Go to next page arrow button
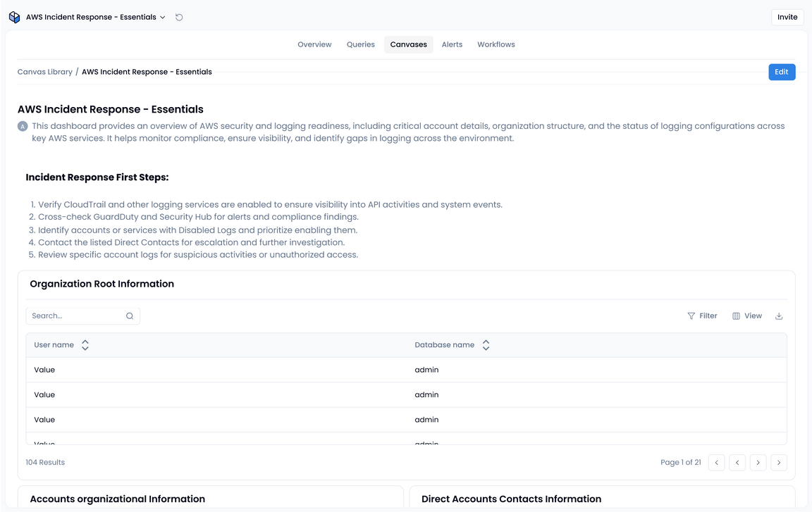 (x=758, y=463)
